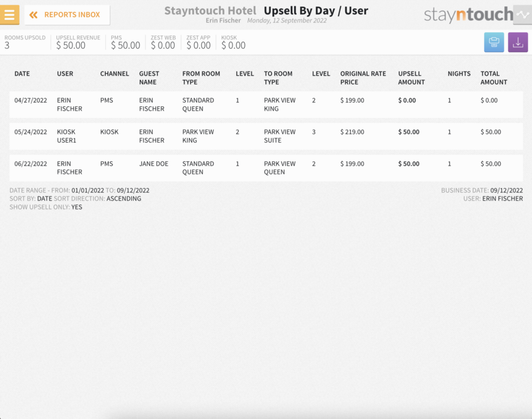Select the 04/27/2022 date cell

pos(31,101)
